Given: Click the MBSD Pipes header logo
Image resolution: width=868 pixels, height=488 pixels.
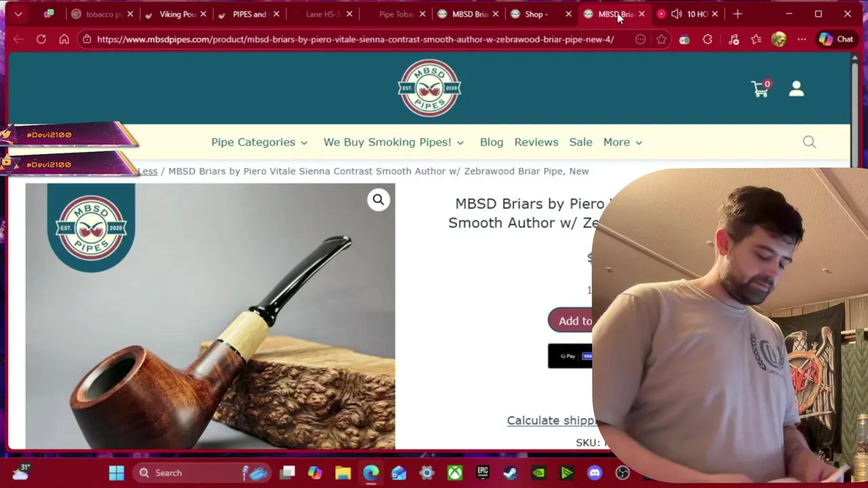Looking at the screenshot, I should tap(429, 88).
